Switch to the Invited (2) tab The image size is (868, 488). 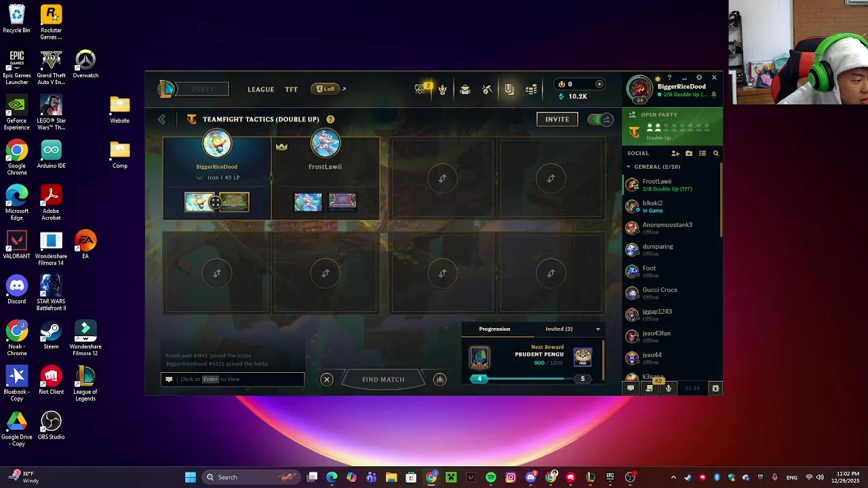[x=559, y=329]
